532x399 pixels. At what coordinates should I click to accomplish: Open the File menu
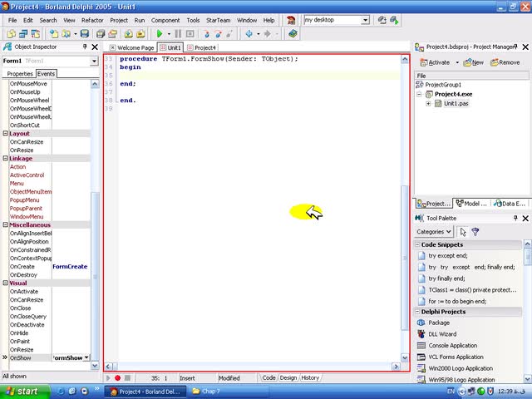point(12,20)
